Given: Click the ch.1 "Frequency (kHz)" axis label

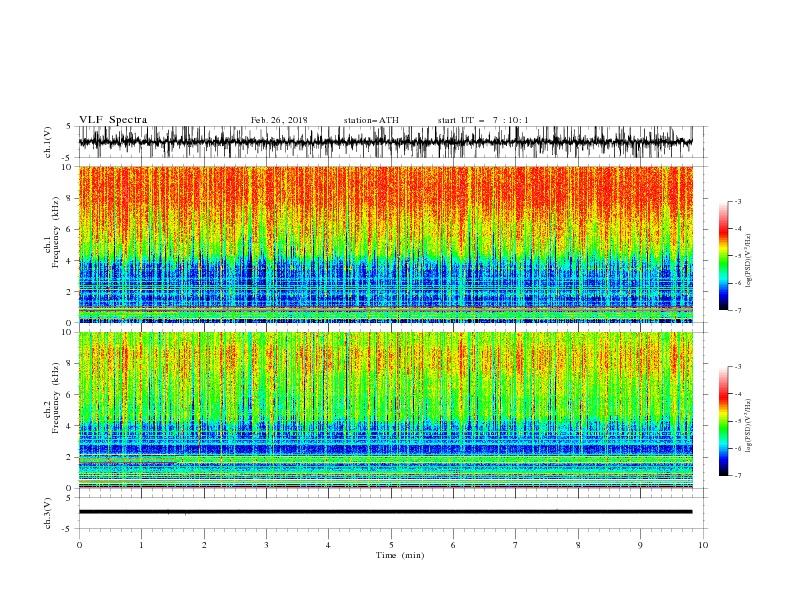Looking at the screenshot, I should tap(56, 232).
